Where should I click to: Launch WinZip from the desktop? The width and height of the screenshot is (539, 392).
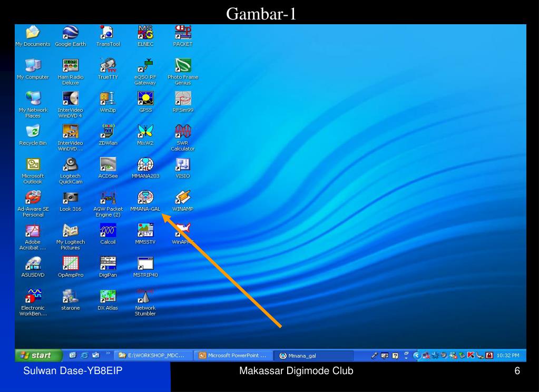pyautogui.click(x=108, y=102)
